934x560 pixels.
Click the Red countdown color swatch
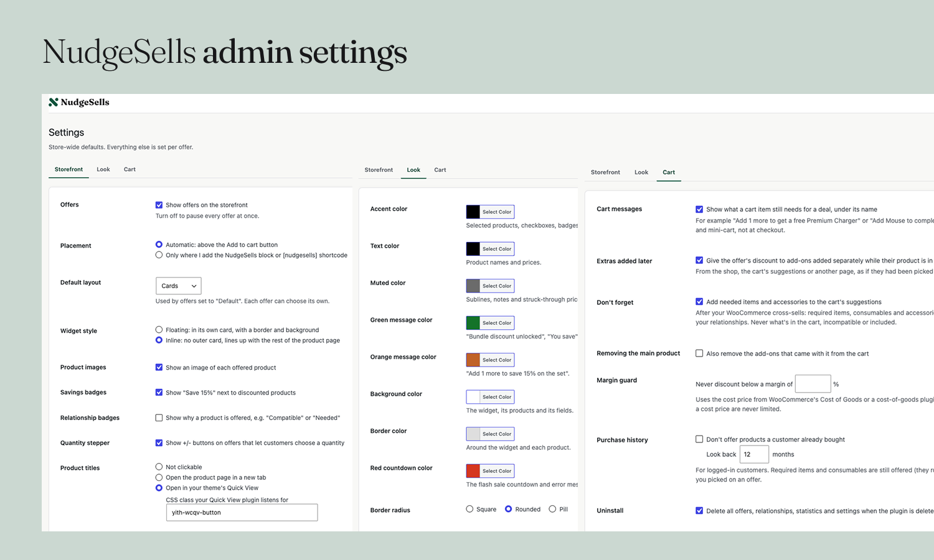click(473, 471)
